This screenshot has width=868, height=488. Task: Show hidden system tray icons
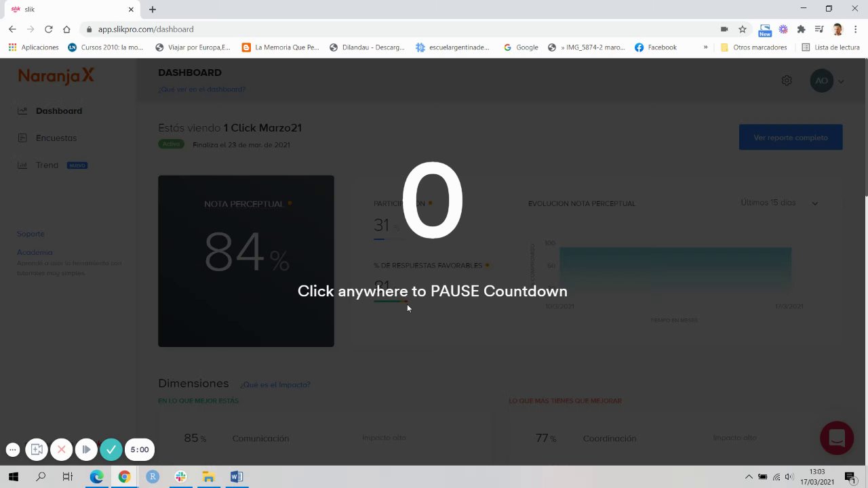pyautogui.click(x=749, y=476)
